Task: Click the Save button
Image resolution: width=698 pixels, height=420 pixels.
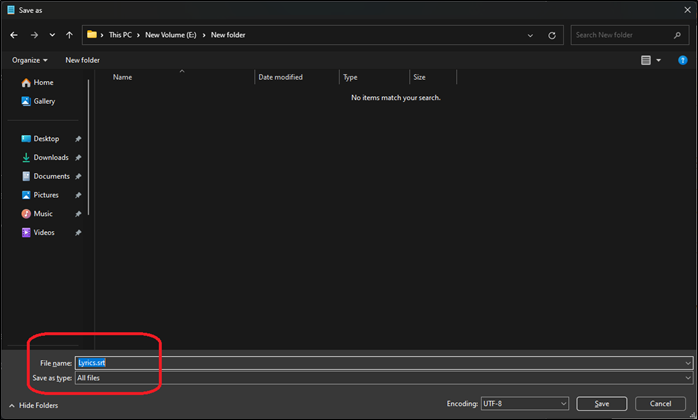Action: point(601,404)
